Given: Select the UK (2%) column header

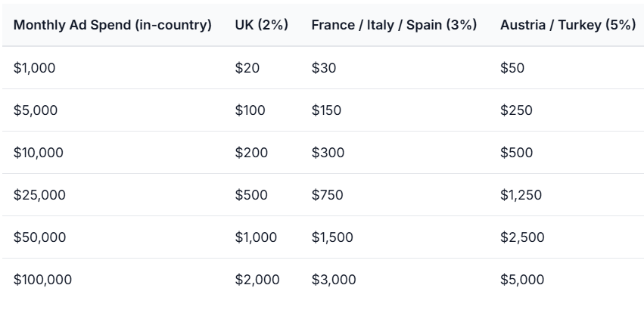Looking at the screenshot, I should click(x=261, y=25).
